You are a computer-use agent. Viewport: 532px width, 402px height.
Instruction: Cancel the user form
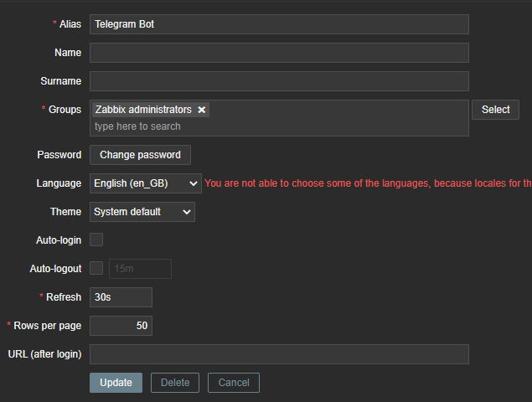pyautogui.click(x=234, y=383)
